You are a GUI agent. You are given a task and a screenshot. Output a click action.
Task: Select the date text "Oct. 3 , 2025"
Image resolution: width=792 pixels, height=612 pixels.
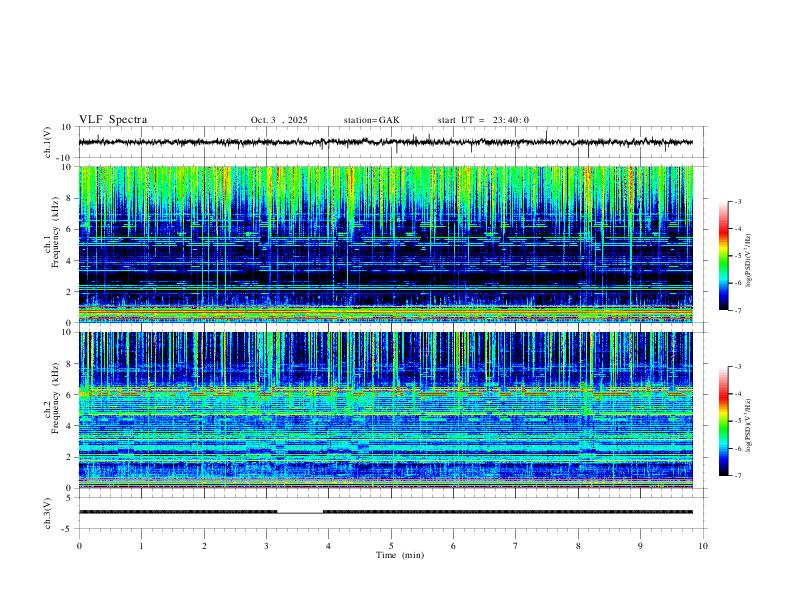(279, 120)
